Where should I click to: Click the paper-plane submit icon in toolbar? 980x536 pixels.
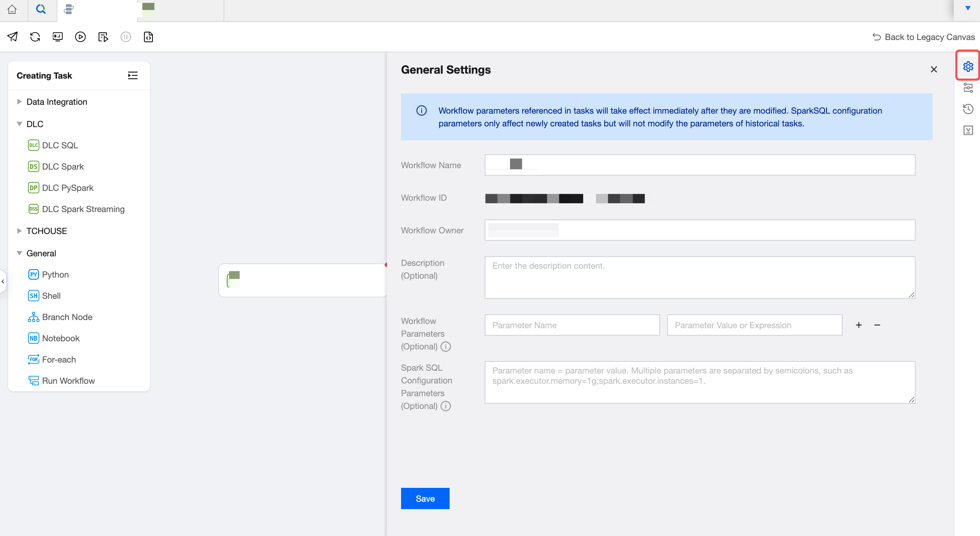click(12, 37)
